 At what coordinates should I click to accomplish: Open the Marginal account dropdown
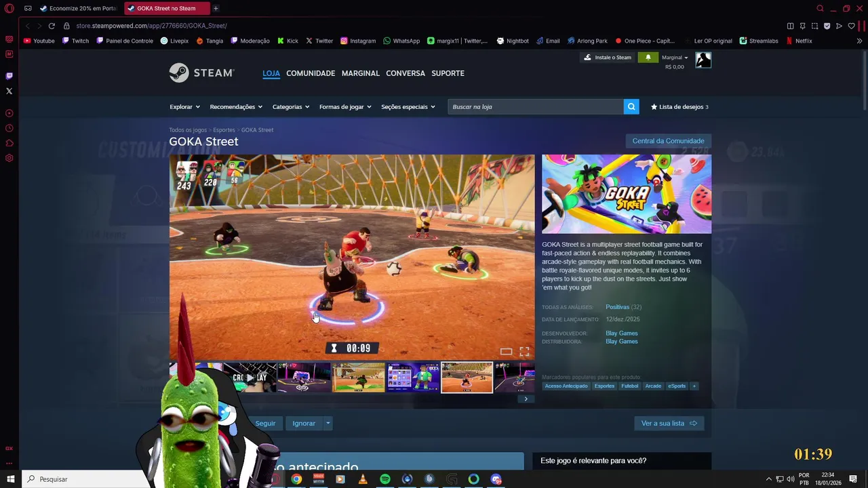675,58
